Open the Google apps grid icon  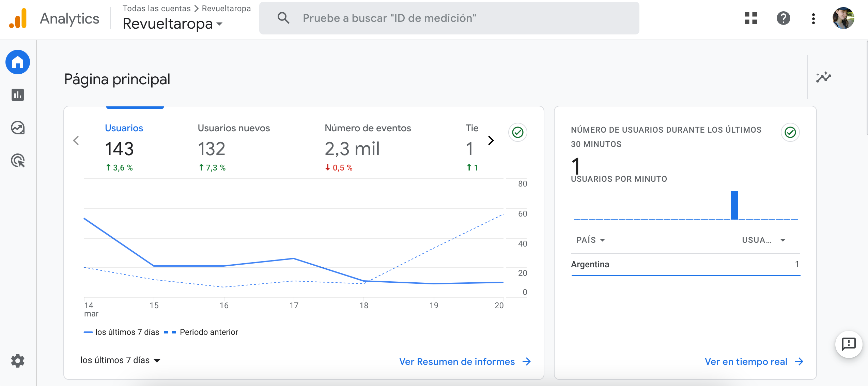(750, 18)
